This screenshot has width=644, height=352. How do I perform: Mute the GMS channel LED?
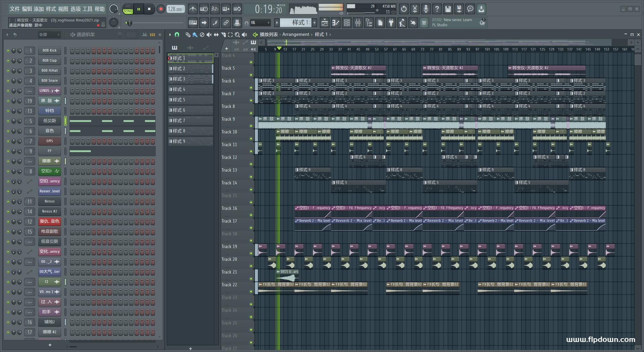[x=8, y=141]
